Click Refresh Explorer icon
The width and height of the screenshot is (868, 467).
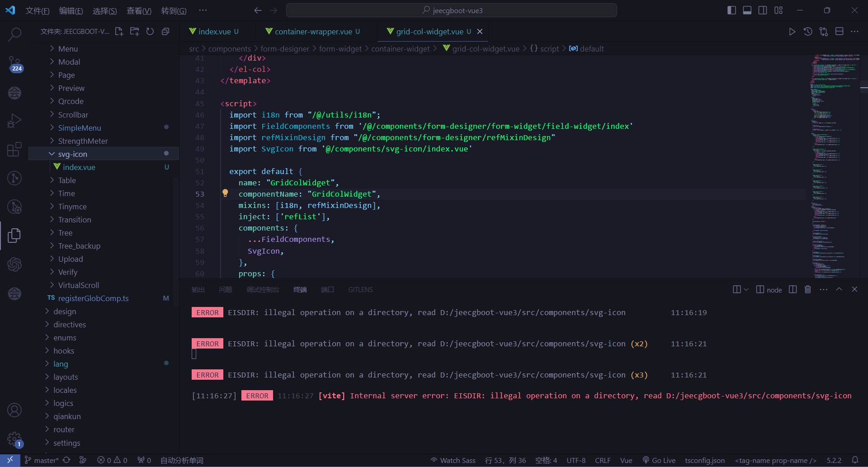point(150,31)
